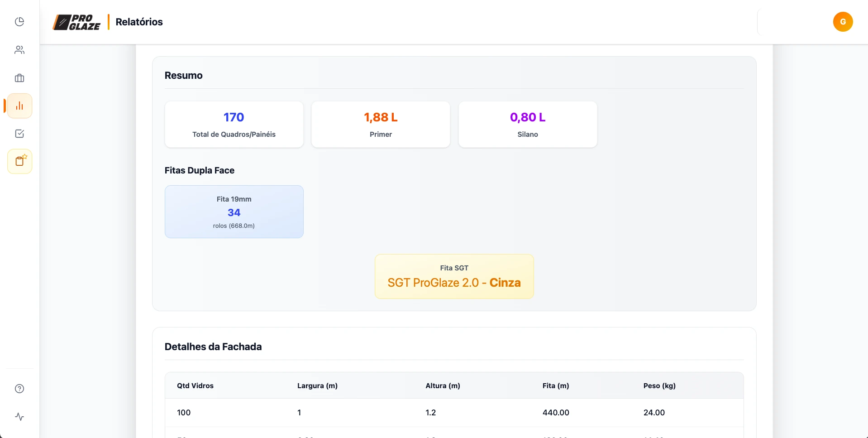Viewport: 868px width, 438px height.
Task: Click the 100 quantity cell
Action: coord(184,413)
